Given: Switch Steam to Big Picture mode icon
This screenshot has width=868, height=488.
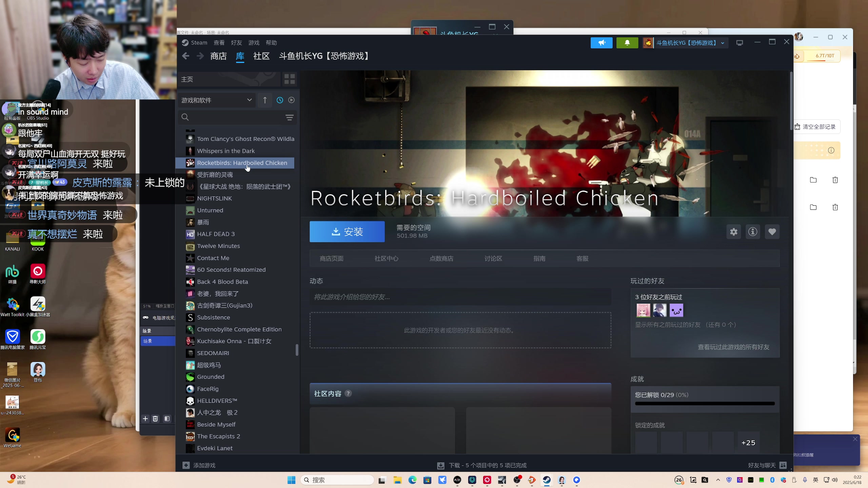Looking at the screenshot, I should click(739, 43).
